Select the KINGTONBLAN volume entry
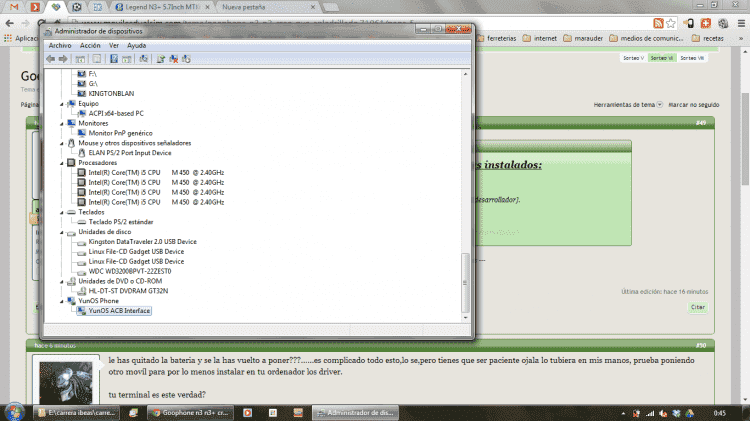The image size is (750, 421). pos(111,94)
